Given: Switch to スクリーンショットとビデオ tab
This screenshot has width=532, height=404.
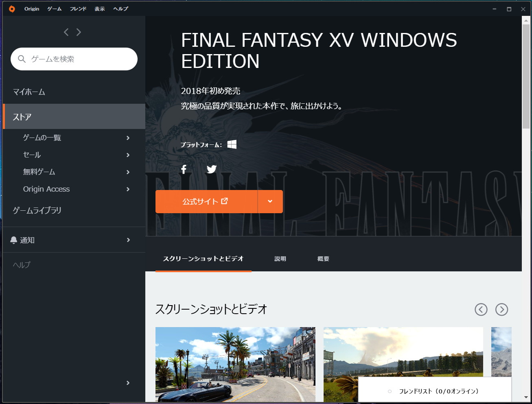Looking at the screenshot, I should click(x=204, y=259).
